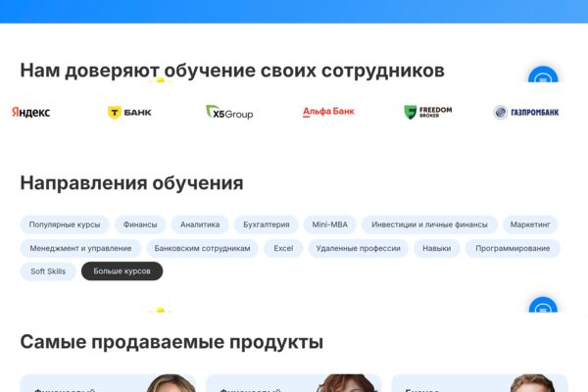The height and width of the screenshot is (392, 588).
Task: Choose Банковским сотрудникам chip
Action: 203,248
